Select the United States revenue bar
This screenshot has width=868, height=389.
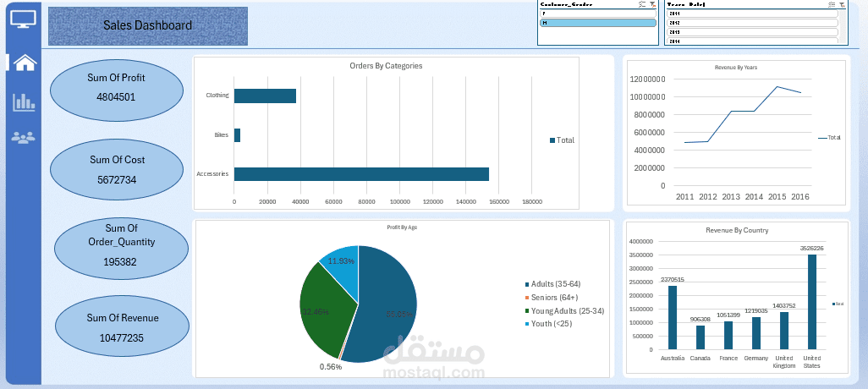pos(812,302)
